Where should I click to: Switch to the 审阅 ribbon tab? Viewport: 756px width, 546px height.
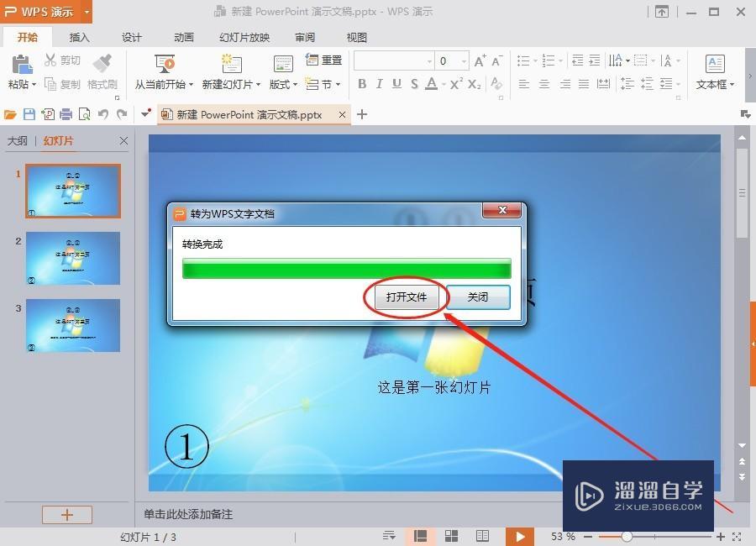tap(305, 37)
